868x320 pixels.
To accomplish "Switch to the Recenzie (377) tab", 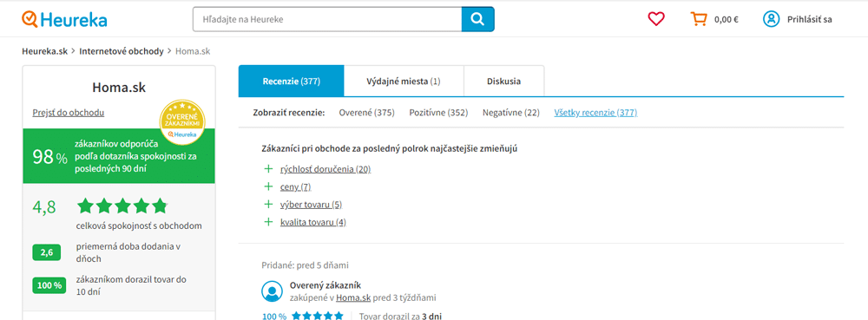I will pos(291,82).
